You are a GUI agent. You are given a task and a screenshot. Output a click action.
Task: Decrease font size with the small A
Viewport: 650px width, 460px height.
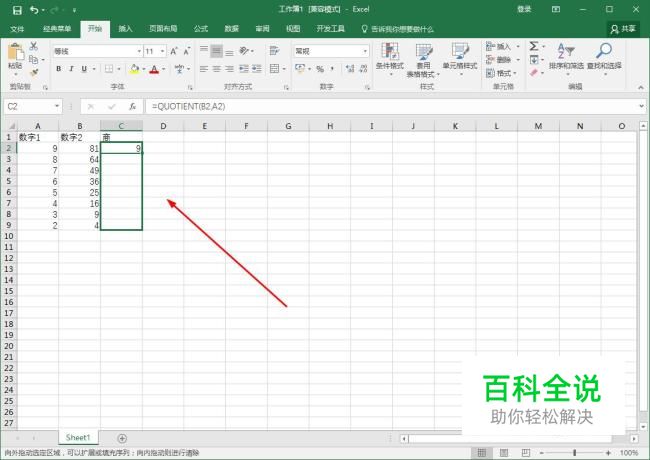point(187,51)
